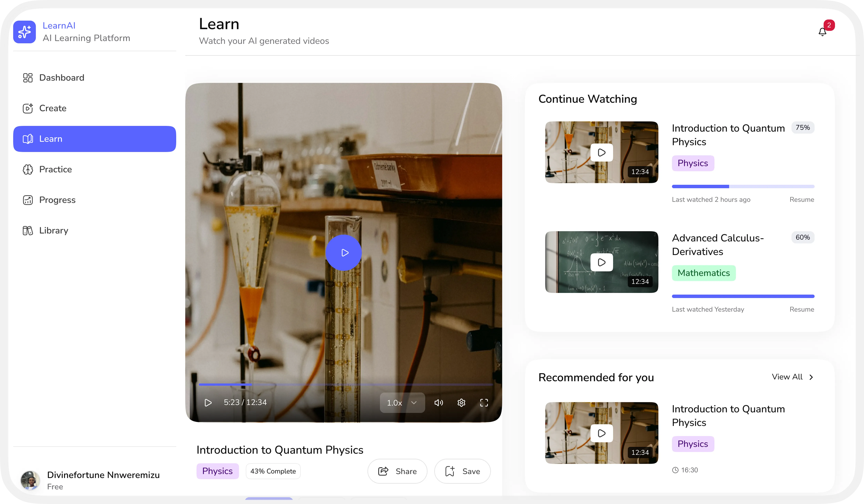This screenshot has height=504, width=864.
Task: Enter fullscreen mode on the video
Action: pos(484,403)
